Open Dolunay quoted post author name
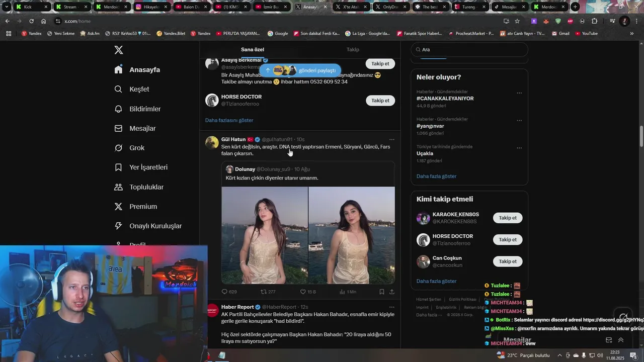Viewport: 644px width, 362px height. [x=245, y=169]
